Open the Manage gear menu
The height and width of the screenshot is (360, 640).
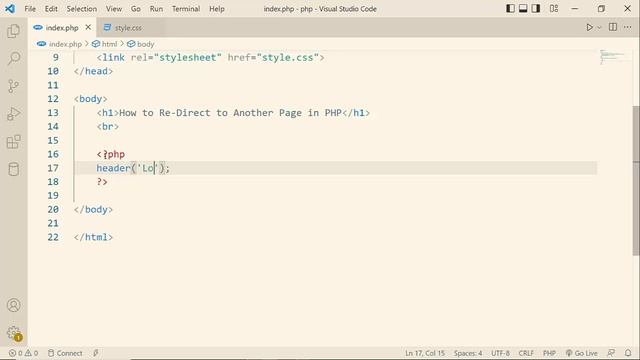(13, 333)
